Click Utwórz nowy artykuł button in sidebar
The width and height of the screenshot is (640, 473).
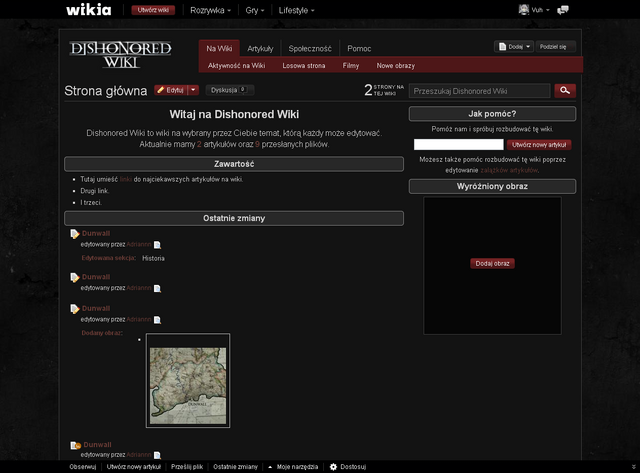click(x=539, y=144)
